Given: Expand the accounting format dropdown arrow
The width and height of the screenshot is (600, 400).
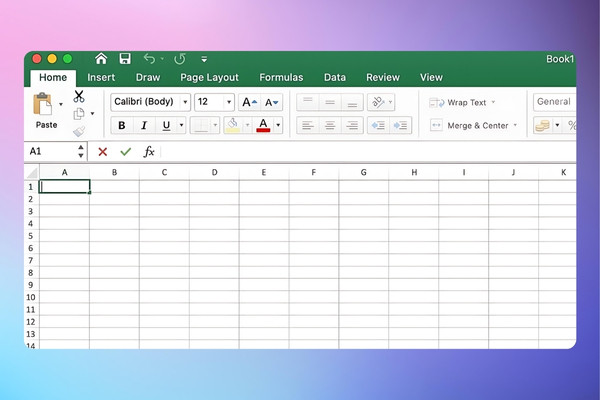Looking at the screenshot, I should 558,125.
